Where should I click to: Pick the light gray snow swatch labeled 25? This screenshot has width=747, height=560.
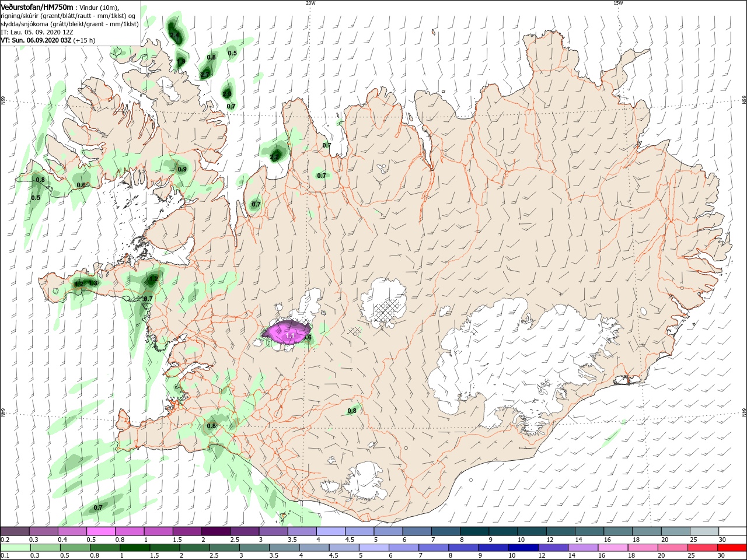click(x=704, y=531)
